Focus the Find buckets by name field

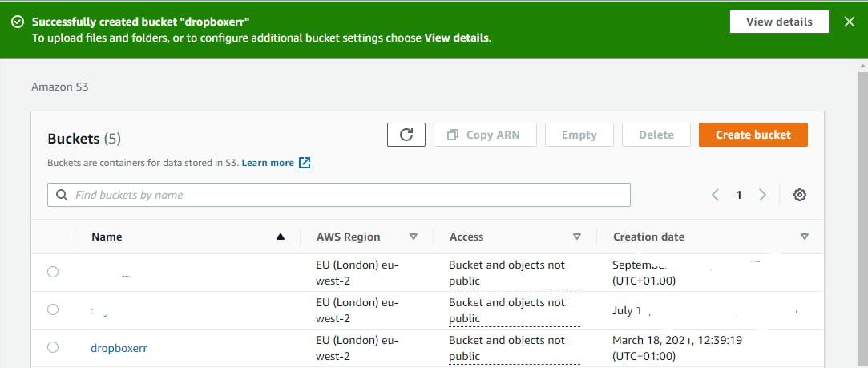tap(345, 195)
